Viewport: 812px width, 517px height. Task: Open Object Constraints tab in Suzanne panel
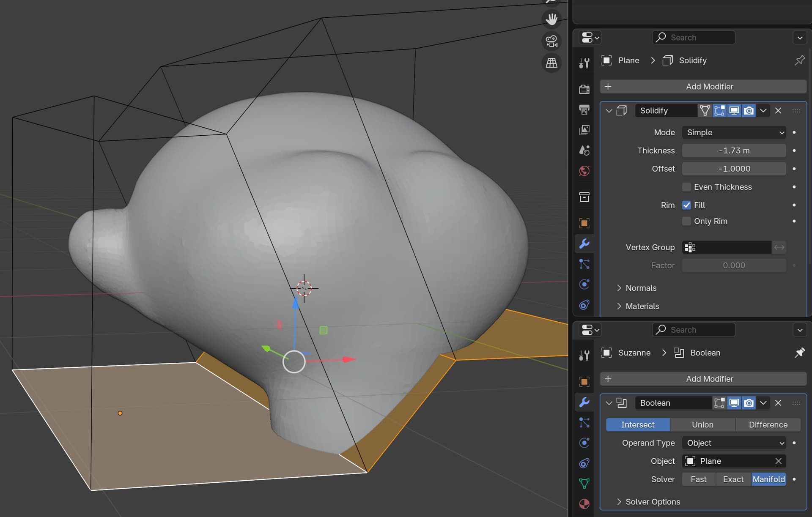point(584,463)
